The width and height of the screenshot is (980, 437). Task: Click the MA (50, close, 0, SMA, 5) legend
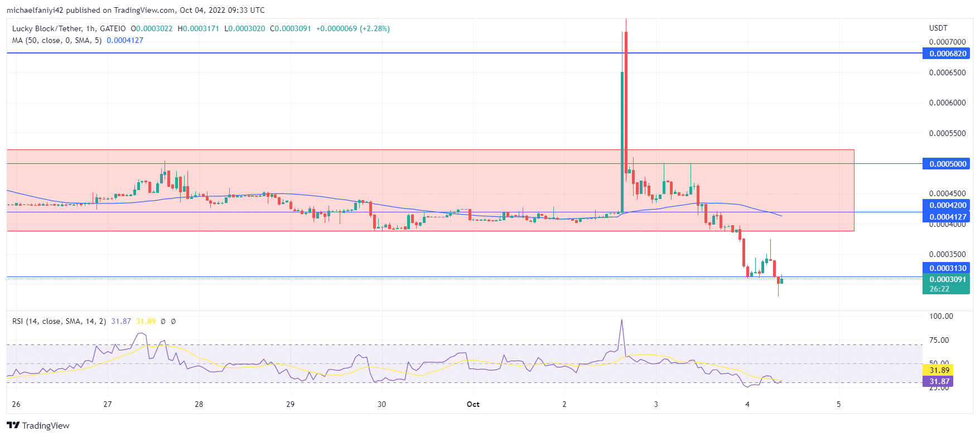coord(57,40)
